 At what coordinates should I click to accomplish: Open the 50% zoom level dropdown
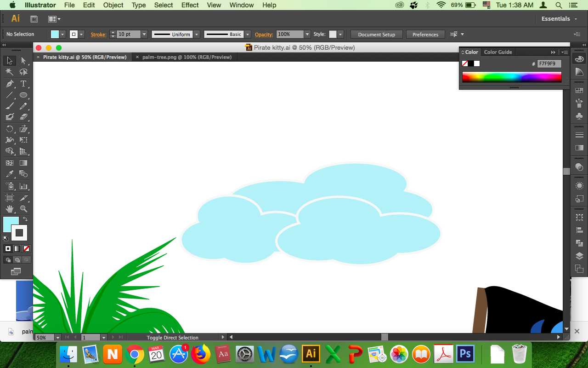[x=57, y=338]
